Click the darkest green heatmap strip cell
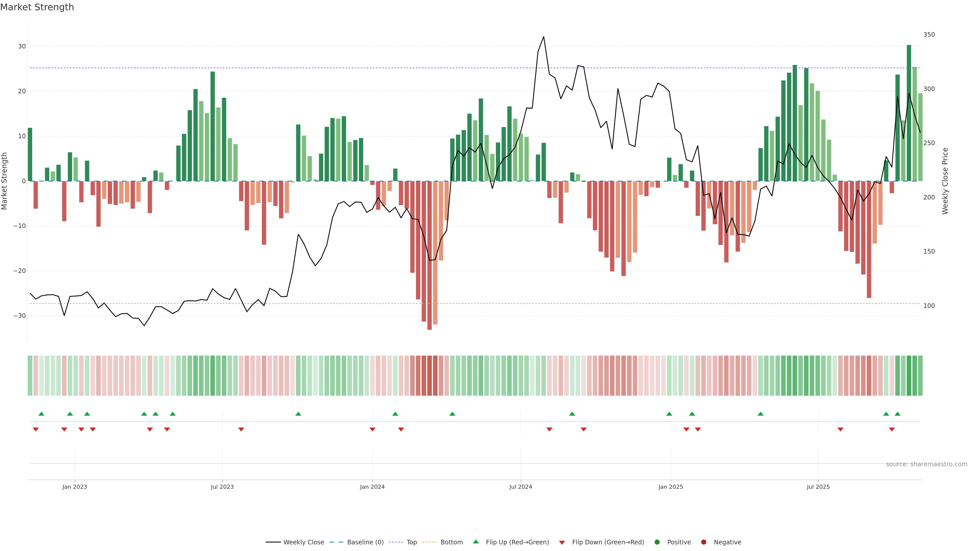The image size is (980, 551). pyautogui.click(x=909, y=376)
